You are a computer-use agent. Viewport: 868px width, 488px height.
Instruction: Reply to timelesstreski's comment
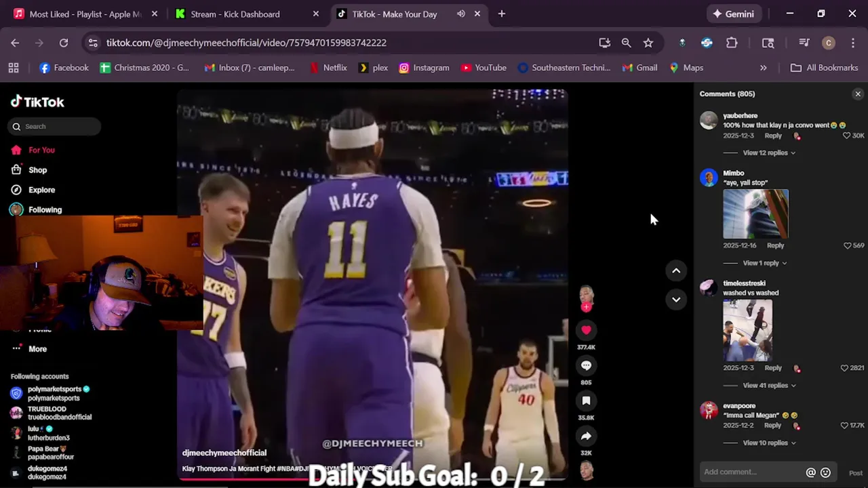click(x=773, y=368)
